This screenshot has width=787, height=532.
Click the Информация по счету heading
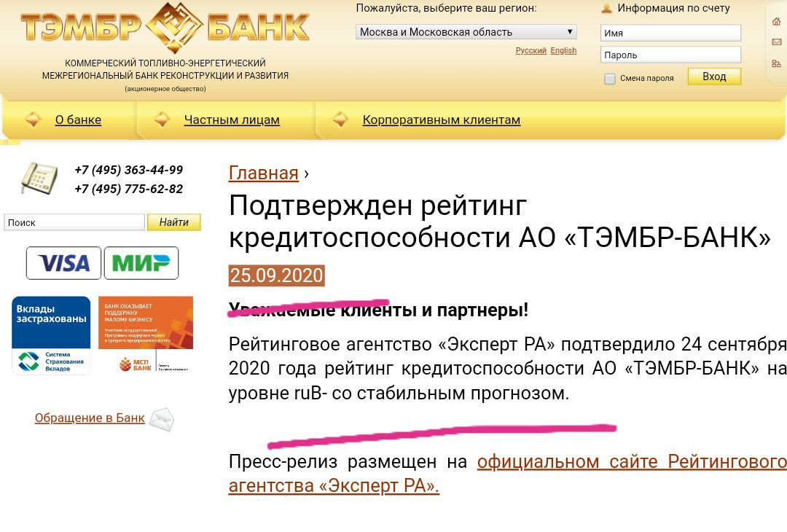tap(673, 8)
